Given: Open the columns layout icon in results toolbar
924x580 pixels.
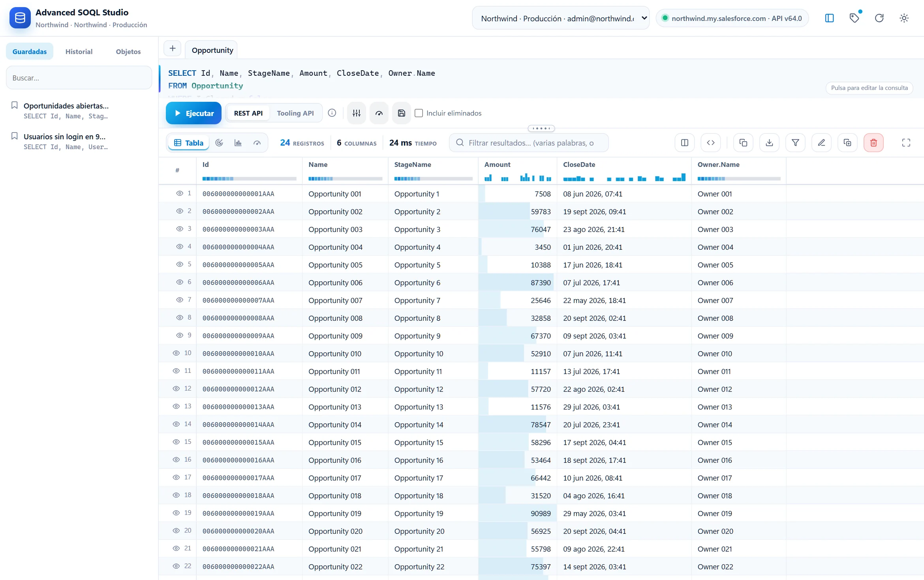Looking at the screenshot, I should [x=685, y=143].
